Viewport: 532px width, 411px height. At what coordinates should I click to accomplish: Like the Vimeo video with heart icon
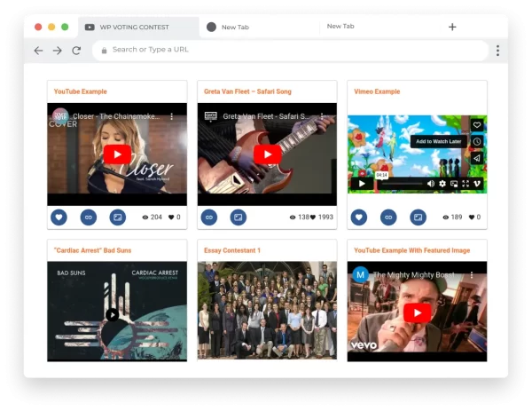coord(477,125)
